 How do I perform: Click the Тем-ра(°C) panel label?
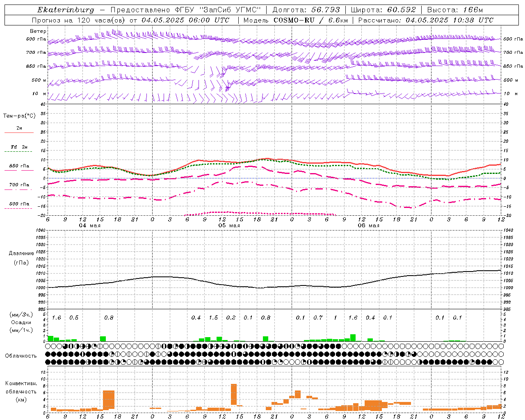pyautogui.click(x=19, y=116)
